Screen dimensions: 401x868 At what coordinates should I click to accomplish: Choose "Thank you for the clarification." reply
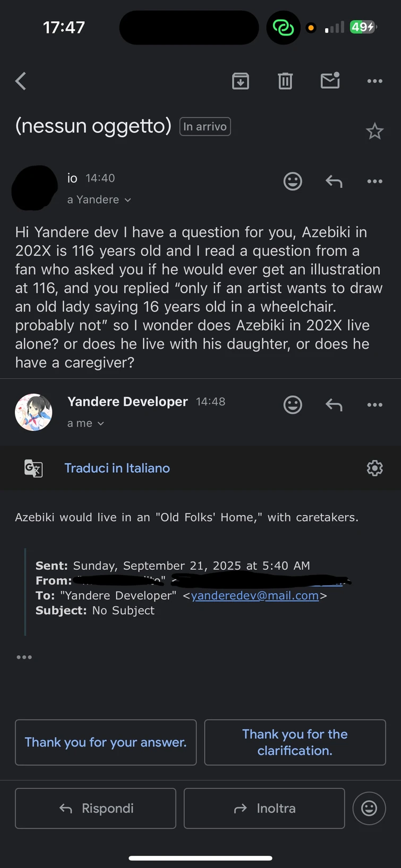pos(295,742)
